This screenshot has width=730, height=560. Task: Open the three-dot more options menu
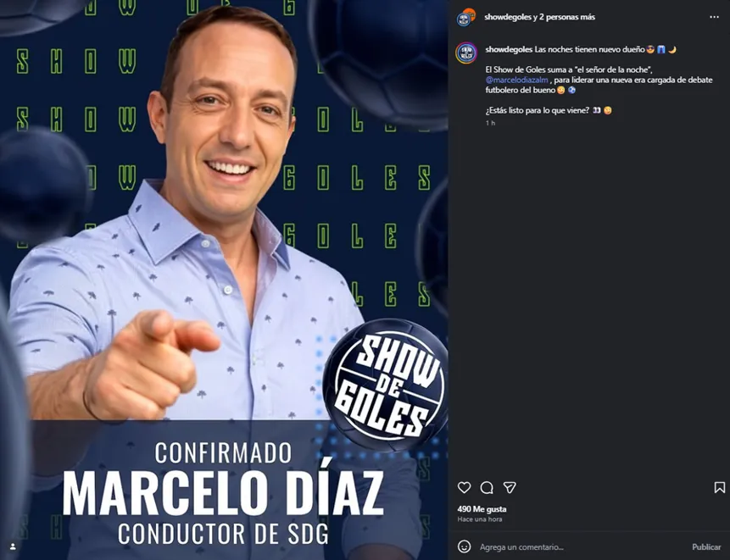(x=714, y=17)
